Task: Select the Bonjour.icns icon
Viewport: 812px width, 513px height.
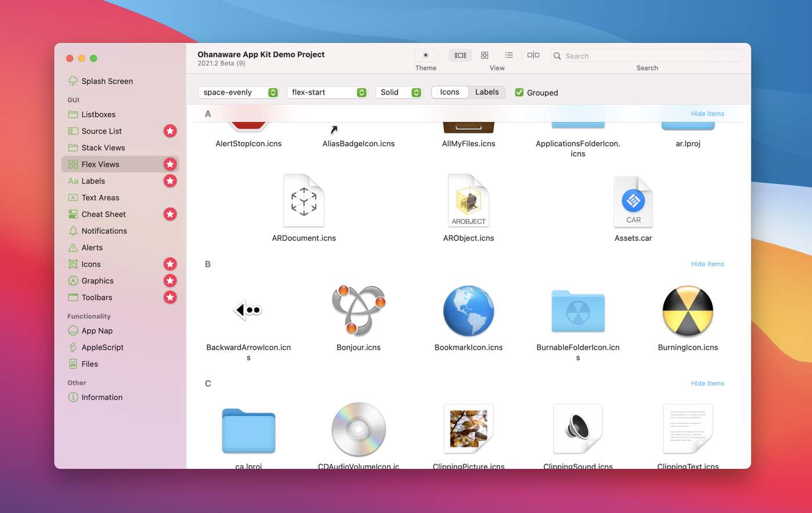Action: point(359,310)
